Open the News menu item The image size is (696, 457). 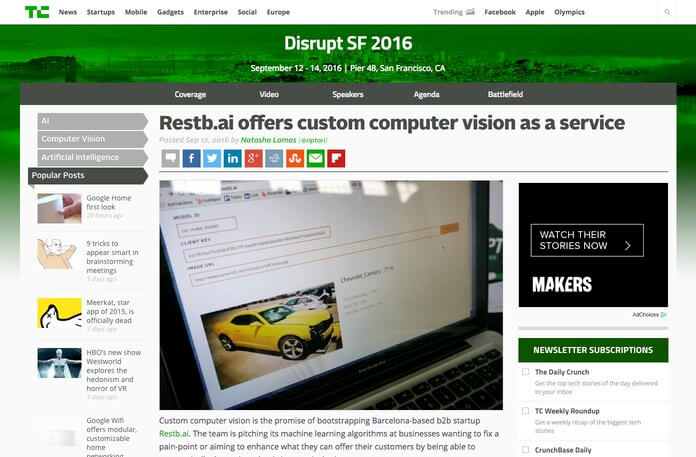click(68, 12)
